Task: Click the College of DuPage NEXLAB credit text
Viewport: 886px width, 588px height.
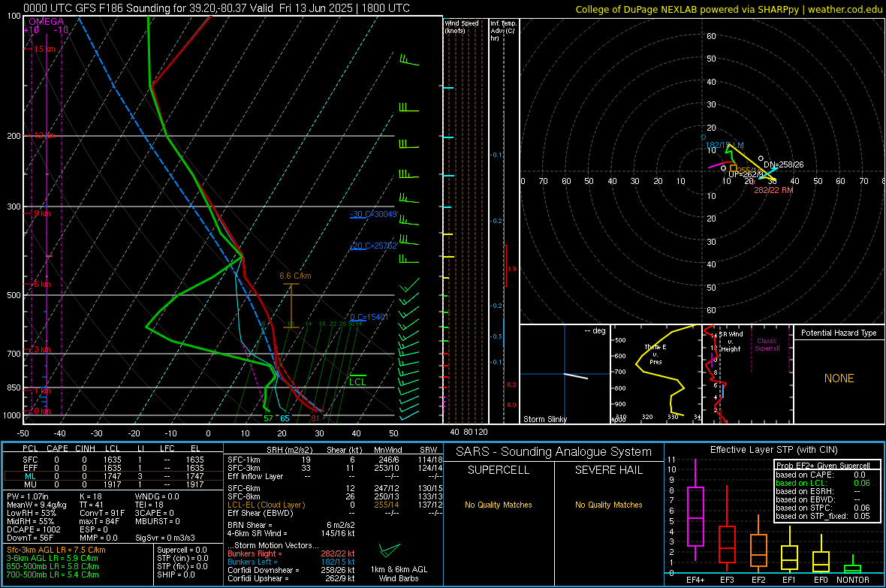Action: (x=729, y=9)
